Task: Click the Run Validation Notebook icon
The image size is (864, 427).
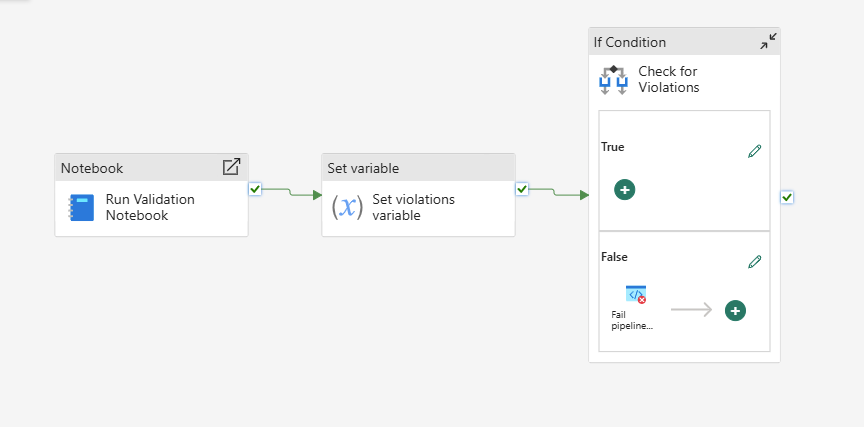Action: point(82,207)
